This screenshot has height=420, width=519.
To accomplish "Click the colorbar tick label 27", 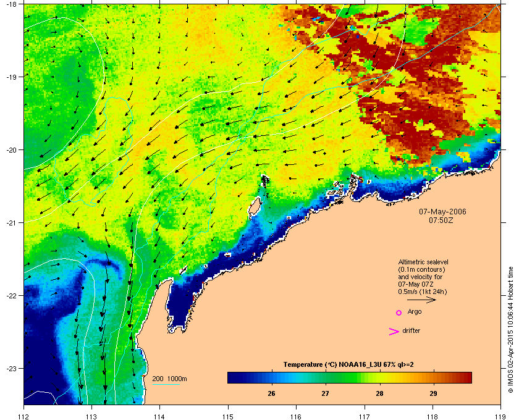I will [326, 393].
